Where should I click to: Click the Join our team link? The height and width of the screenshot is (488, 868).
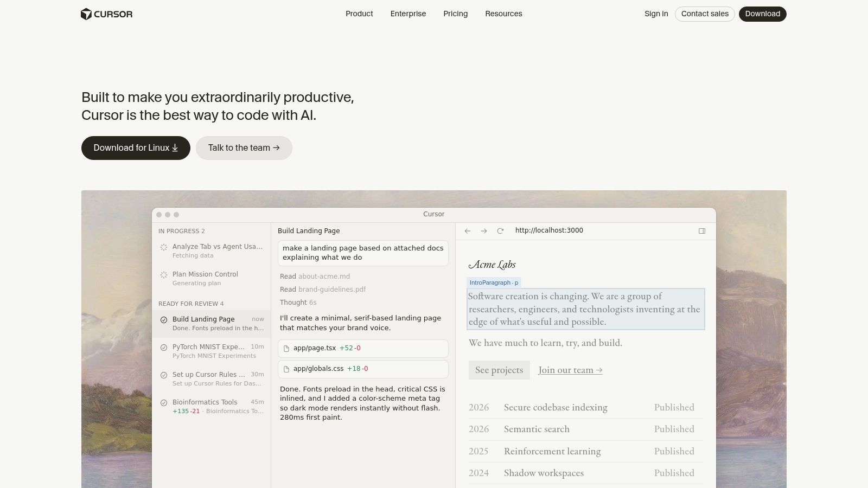pos(570,370)
